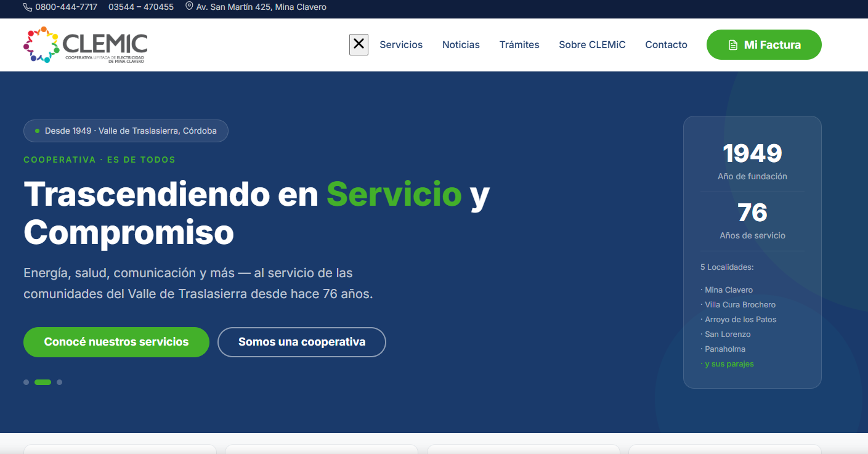The width and height of the screenshot is (868, 454).
Task: Click San Lorenzo in localities list
Action: [728, 334]
